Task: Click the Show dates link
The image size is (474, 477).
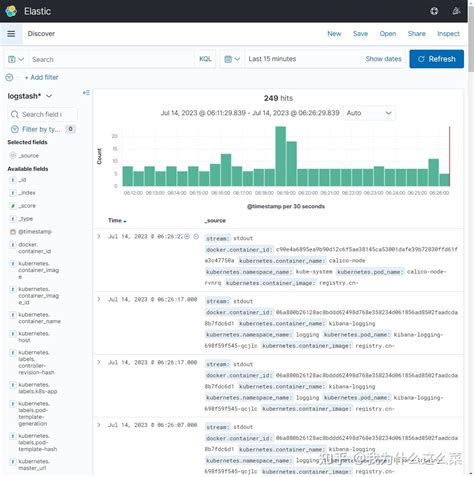Action: click(x=383, y=59)
